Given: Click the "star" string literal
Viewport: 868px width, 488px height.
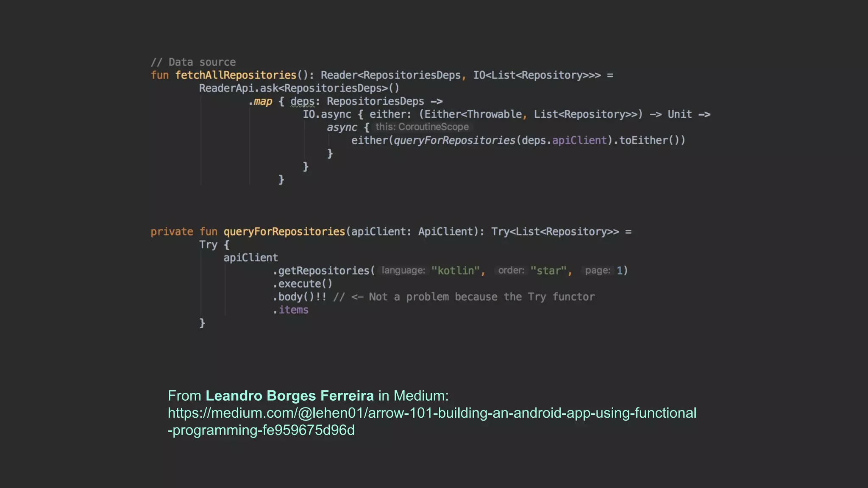Looking at the screenshot, I should pos(548,271).
